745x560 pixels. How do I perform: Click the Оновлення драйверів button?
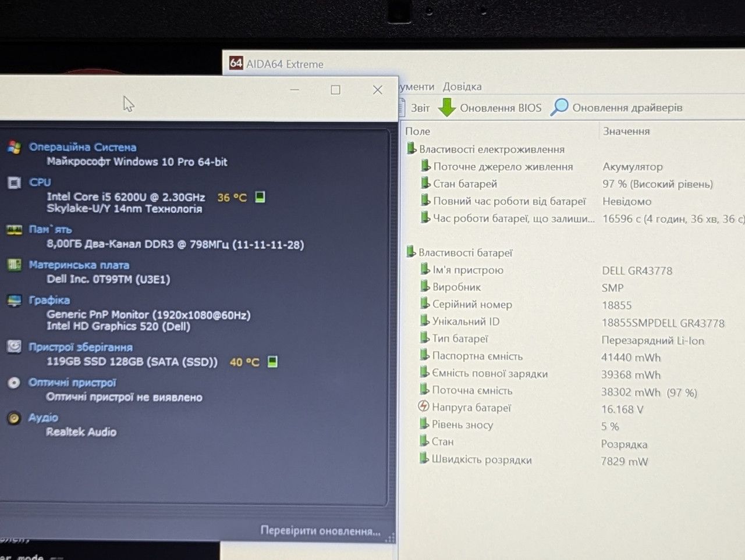[x=627, y=108]
